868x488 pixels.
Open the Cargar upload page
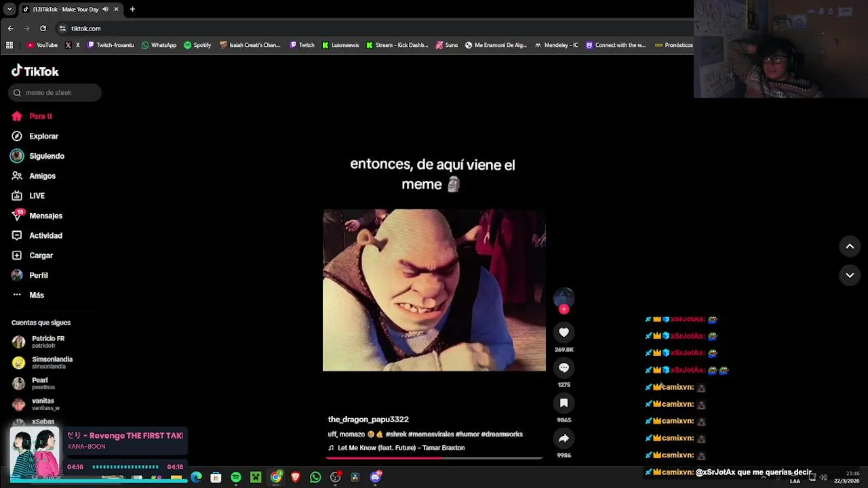[x=32, y=256]
